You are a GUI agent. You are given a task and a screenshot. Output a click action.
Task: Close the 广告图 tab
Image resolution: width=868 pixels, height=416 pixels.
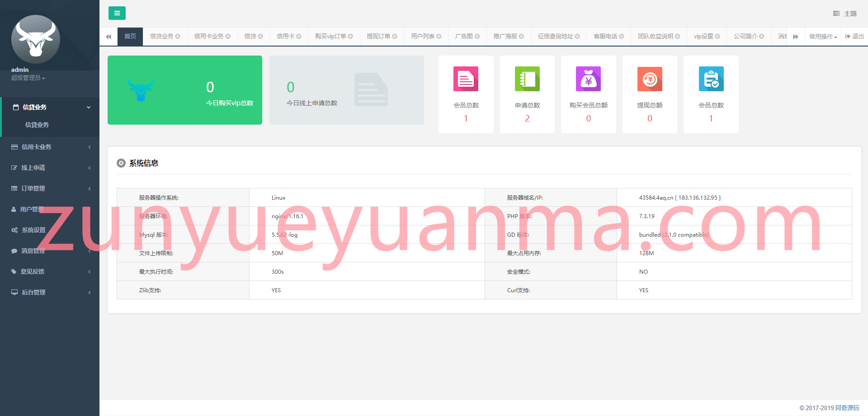(477, 37)
